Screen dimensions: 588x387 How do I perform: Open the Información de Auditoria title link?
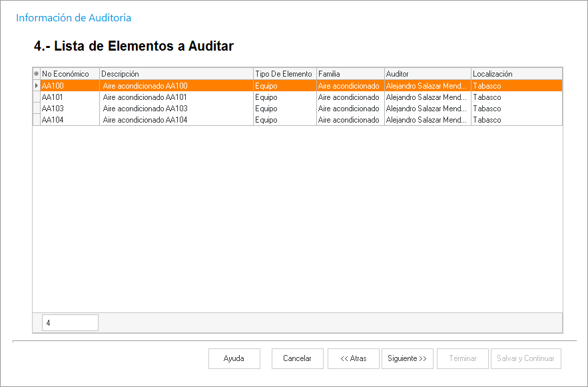(73, 18)
